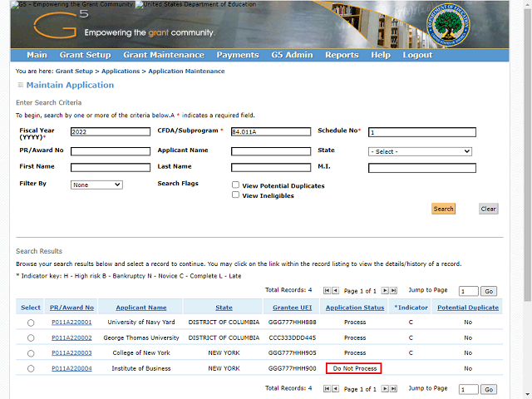Sort results by Application Status column
The width and height of the screenshot is (532, 399).
355,308
